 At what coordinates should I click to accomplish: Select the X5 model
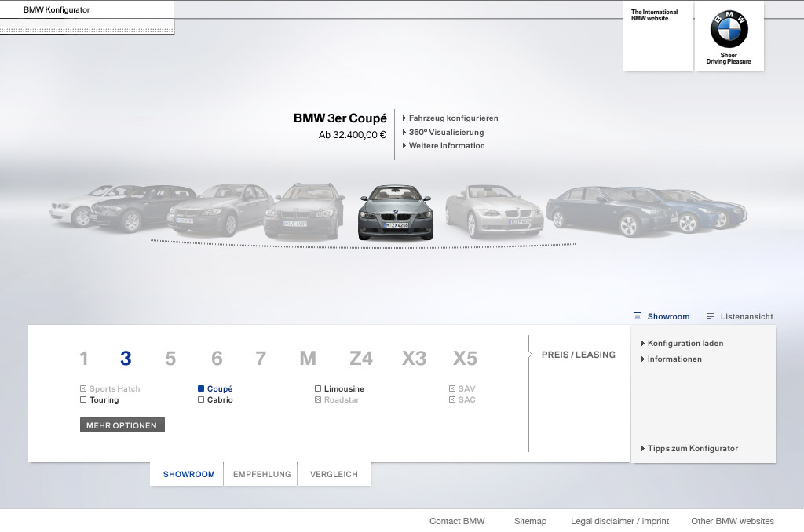(465, 359)
